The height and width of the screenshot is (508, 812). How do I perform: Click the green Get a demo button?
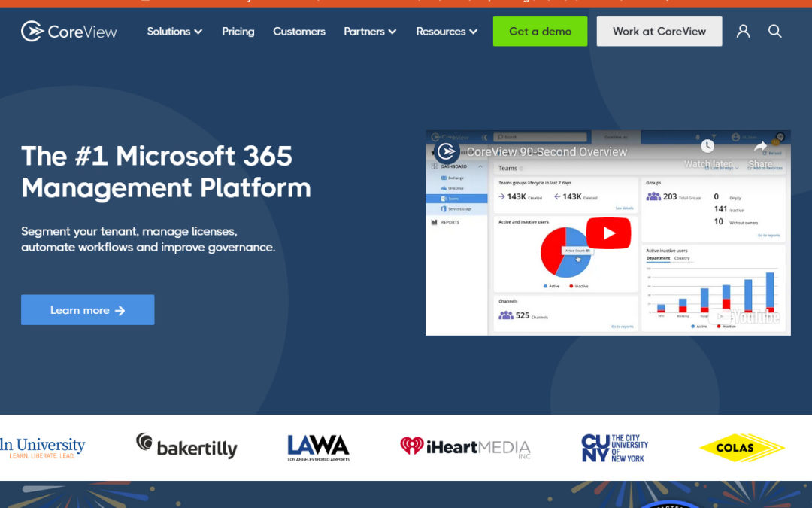coord(540,31)
